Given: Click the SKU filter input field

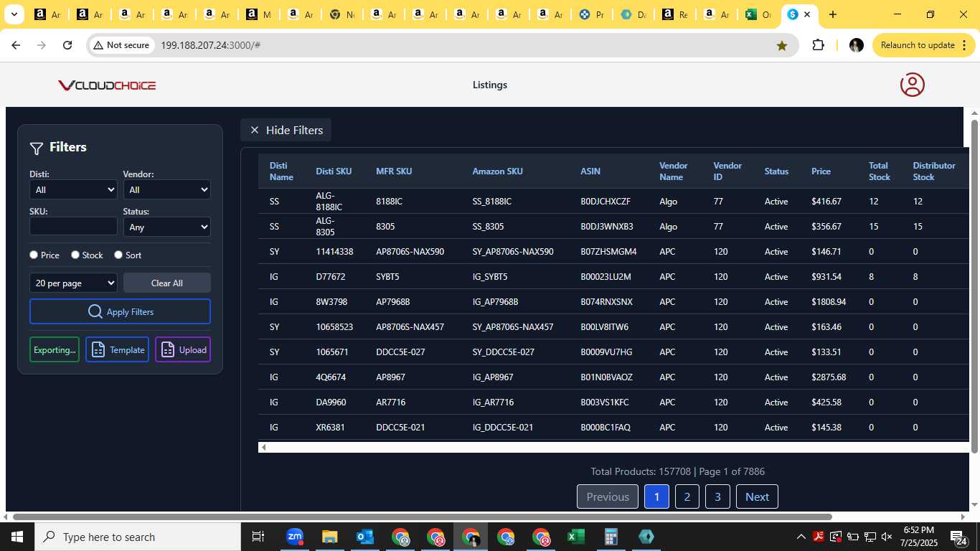Looking at the screenshot, I should pos(73,226).
